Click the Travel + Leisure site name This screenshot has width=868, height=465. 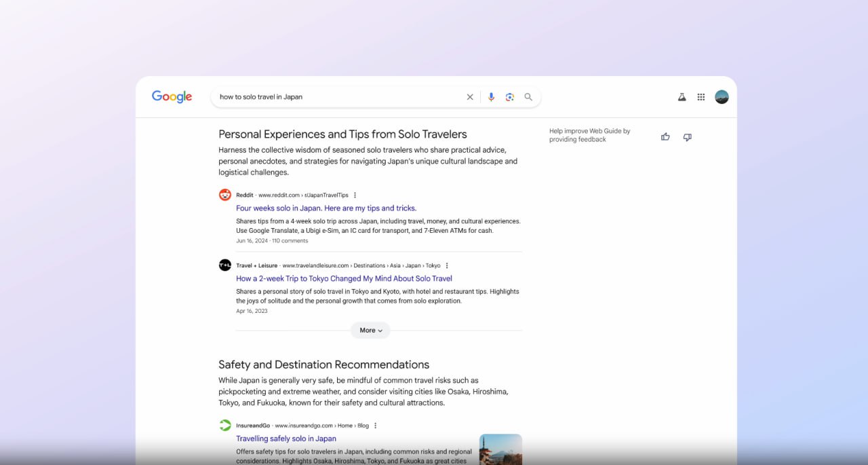click(256, 266)
